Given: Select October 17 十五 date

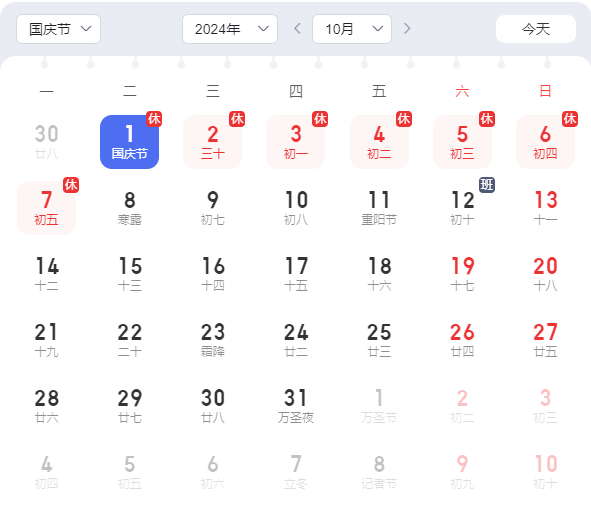Looking at the screenshot, I should (296, 274).
